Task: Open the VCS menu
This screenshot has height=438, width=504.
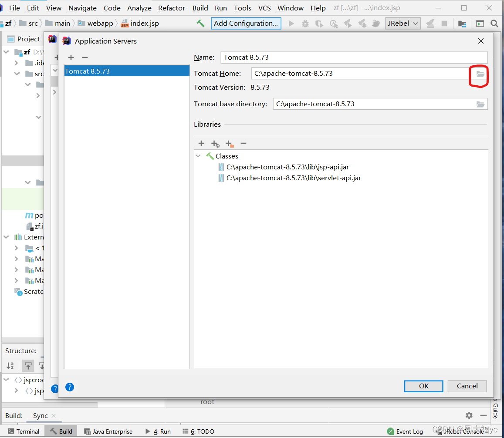Action: coord(264,8)
